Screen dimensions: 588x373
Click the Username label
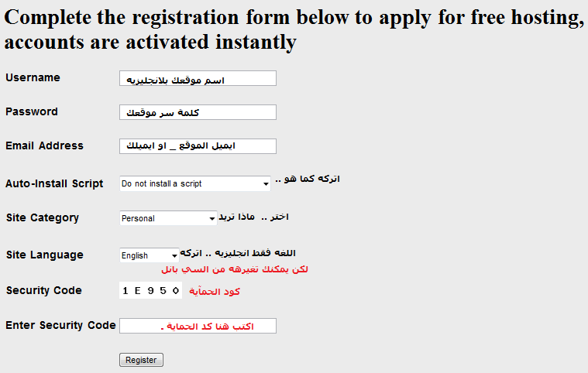33,78
